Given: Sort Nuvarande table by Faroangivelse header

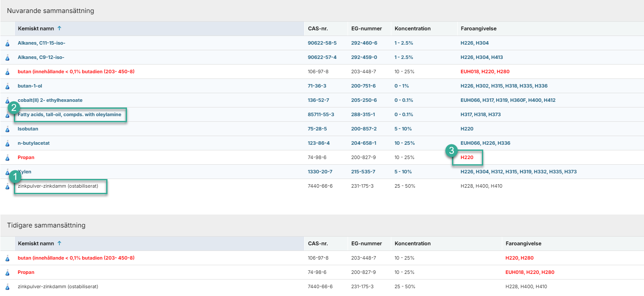Looking at the screenshot, I should coord(478,29).
